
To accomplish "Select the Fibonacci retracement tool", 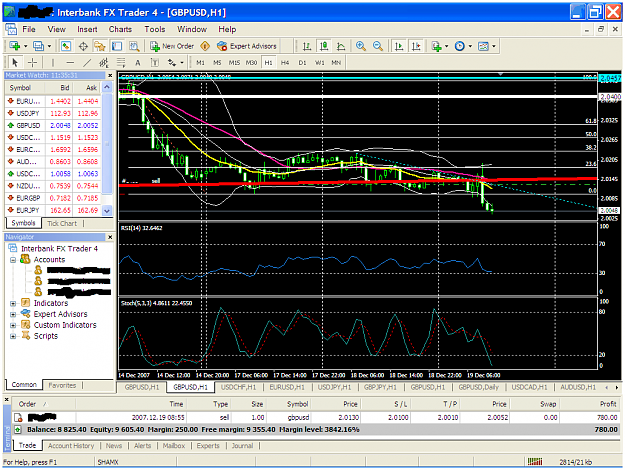I will point(121,63).
